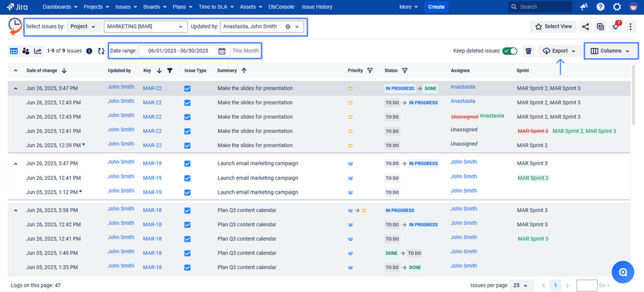
Task: Toggle the Keep deleted issues switch
Action: [510, 51]
